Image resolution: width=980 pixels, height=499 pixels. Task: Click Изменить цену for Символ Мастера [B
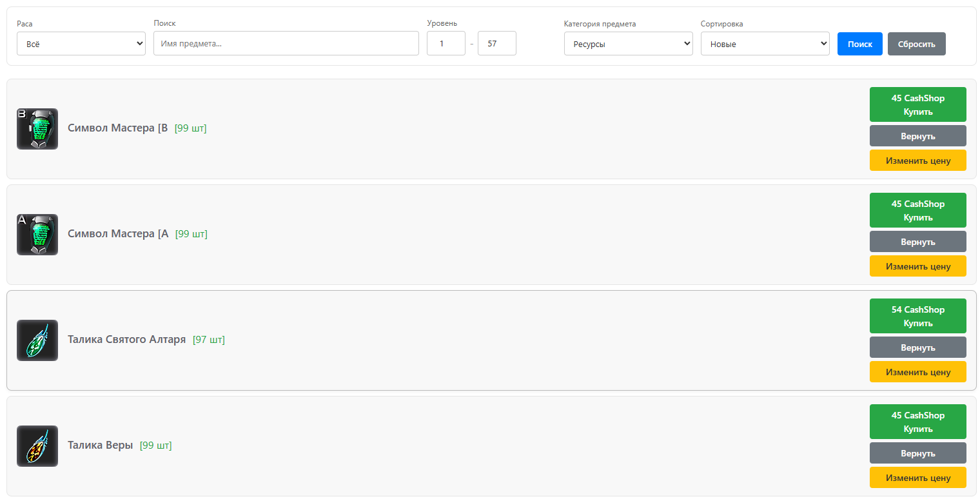[918, 161]
